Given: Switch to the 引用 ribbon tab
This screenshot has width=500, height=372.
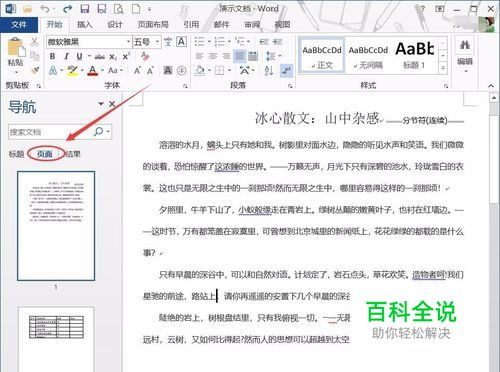Looking at the screenshot, I should 191,24.
